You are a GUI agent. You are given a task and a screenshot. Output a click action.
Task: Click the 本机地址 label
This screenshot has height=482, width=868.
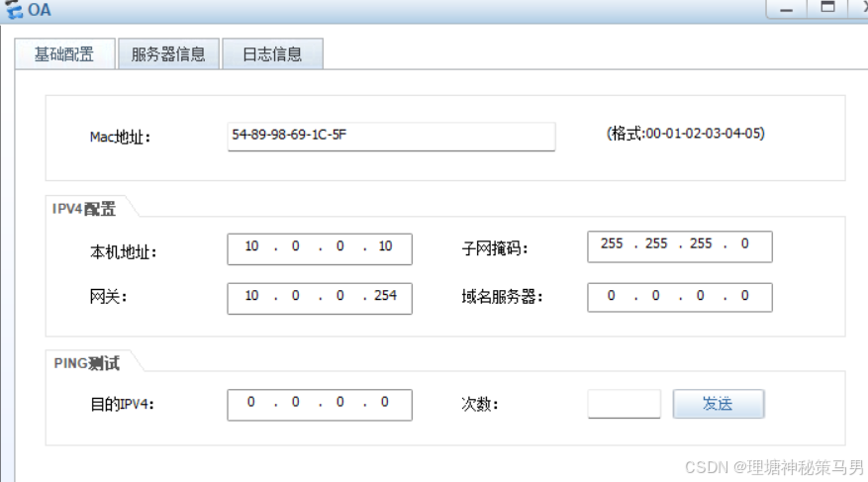coord(123,252)
